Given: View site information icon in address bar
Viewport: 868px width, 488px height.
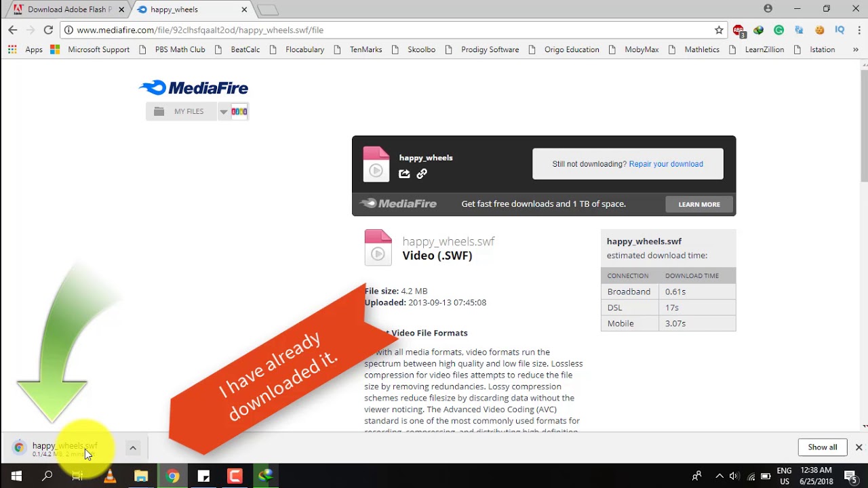Looking at the screenshot, I should coord(68,30).
